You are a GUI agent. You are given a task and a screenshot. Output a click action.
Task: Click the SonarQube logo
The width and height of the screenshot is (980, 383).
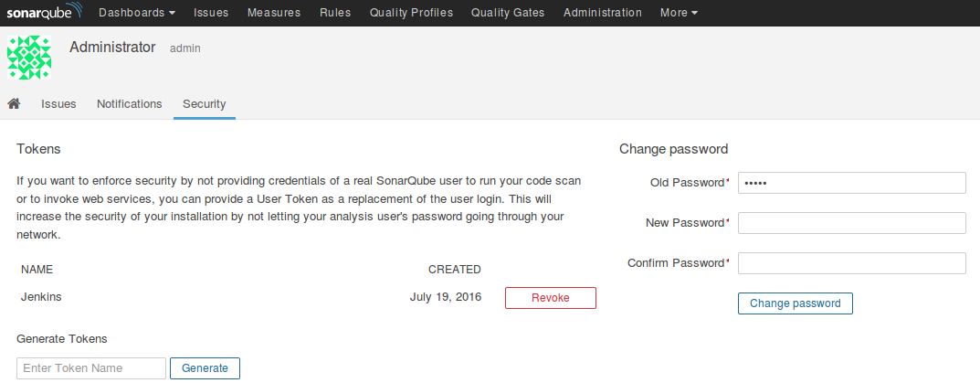[45, 12]
